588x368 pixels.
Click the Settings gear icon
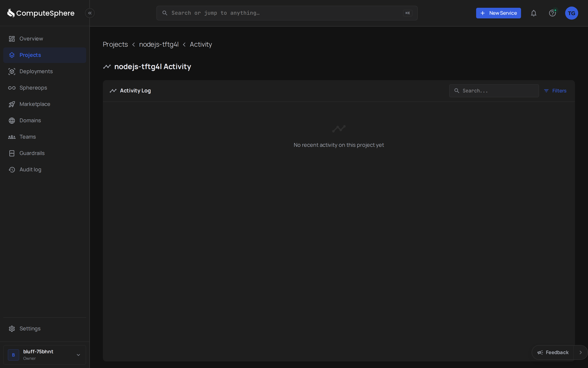(12, 329)
